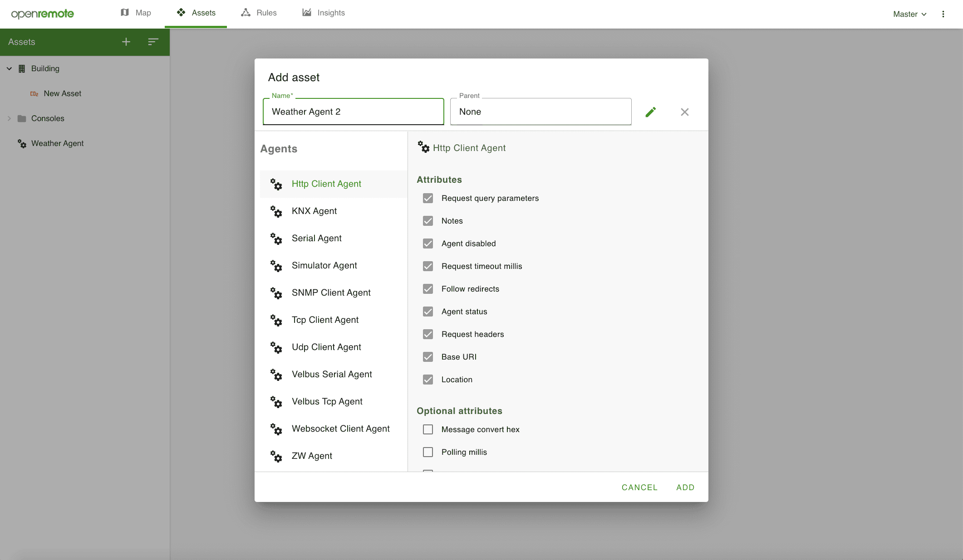The image size is (963, 560).
Task: Click the green pencil edit parent icon
Action: pyautogui.click(x=650, y=112)
